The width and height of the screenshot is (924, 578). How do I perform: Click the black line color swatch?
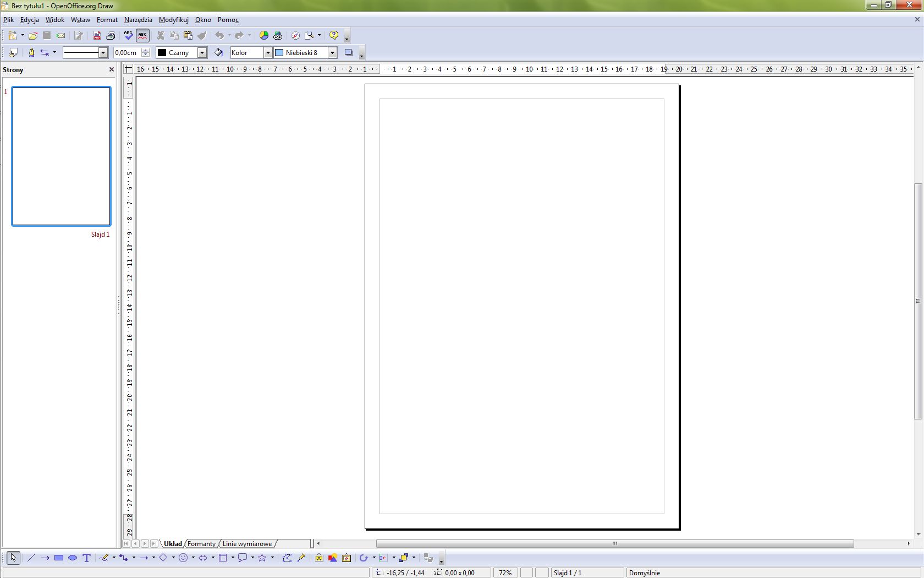pyautogui.click(x=162, y=52)
